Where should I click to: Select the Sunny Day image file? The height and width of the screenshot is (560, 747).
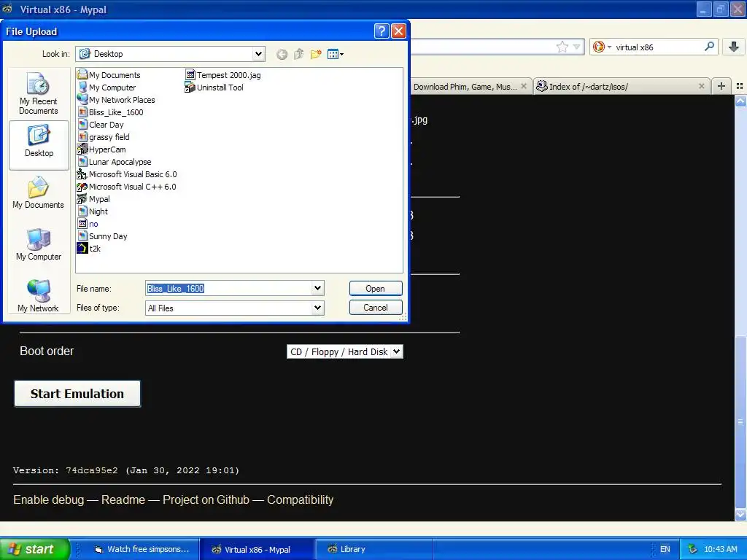pos(102,236)
